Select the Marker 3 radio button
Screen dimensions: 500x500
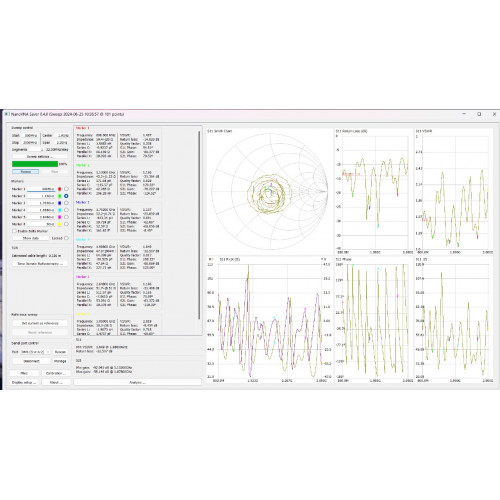coord(66,203)
